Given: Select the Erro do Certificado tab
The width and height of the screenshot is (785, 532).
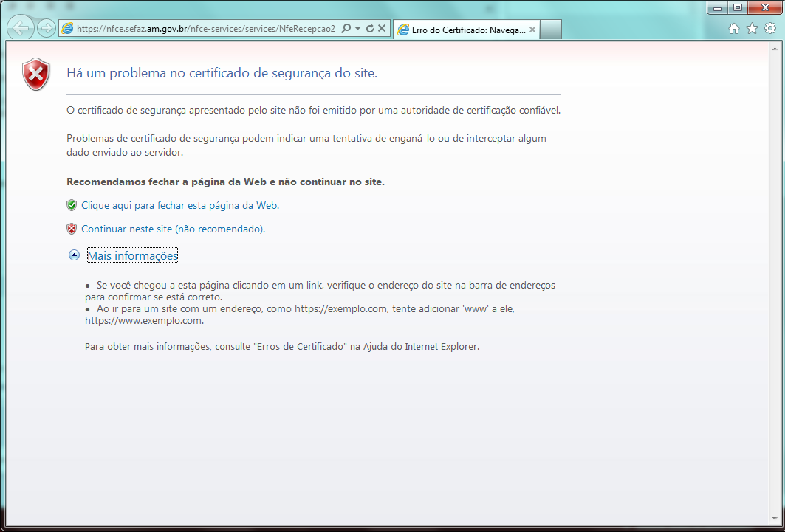Looking at the screenshot, I should click(467, 30).
